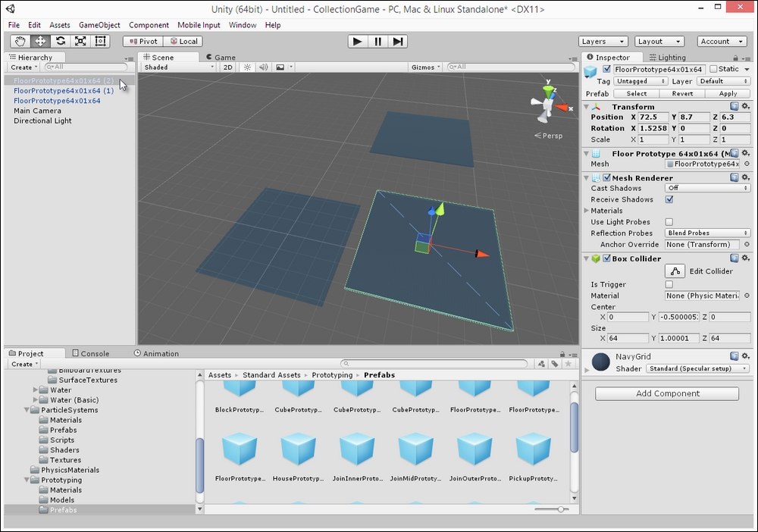This screenshot has height=532, width=758.
Task: Click the Add Component button
Action: click(x=666, y=393)
